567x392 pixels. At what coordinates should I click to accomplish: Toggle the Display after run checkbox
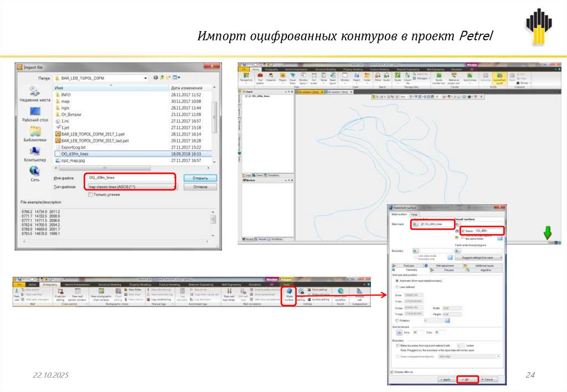click(x=392, y=372)
